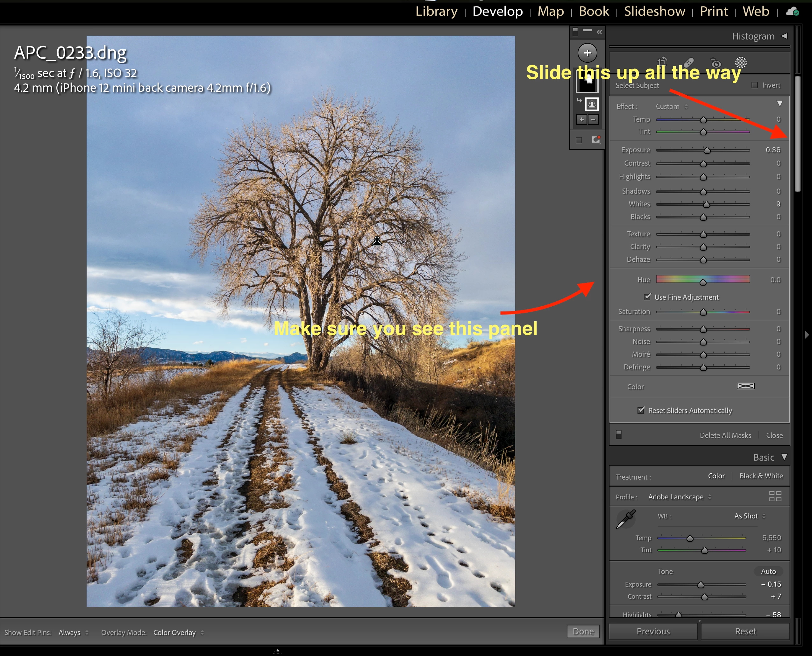Toggle Reset Sliders Automatically checkbox

[641, 410]
